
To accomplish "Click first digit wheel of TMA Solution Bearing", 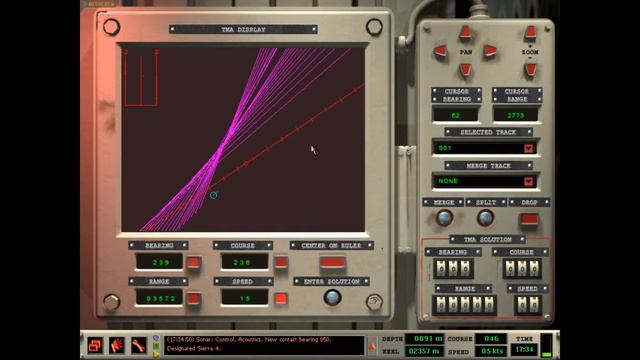I will (x=441, y=269).
